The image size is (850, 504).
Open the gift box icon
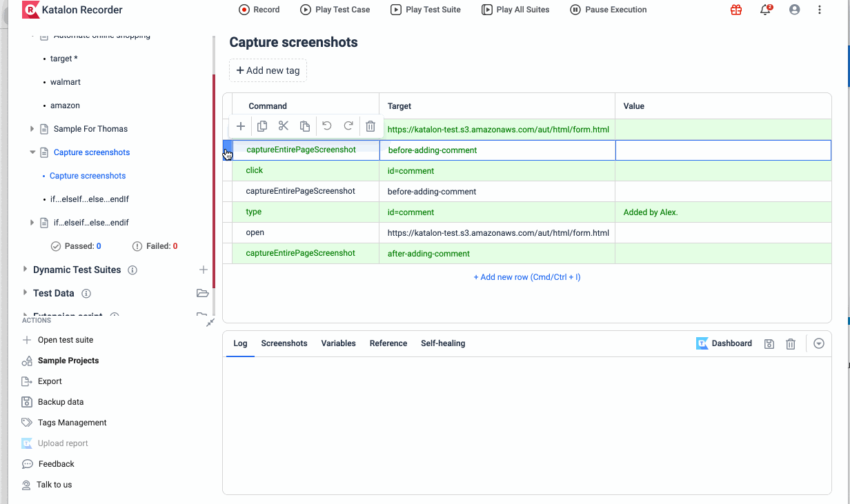(736, 10)
